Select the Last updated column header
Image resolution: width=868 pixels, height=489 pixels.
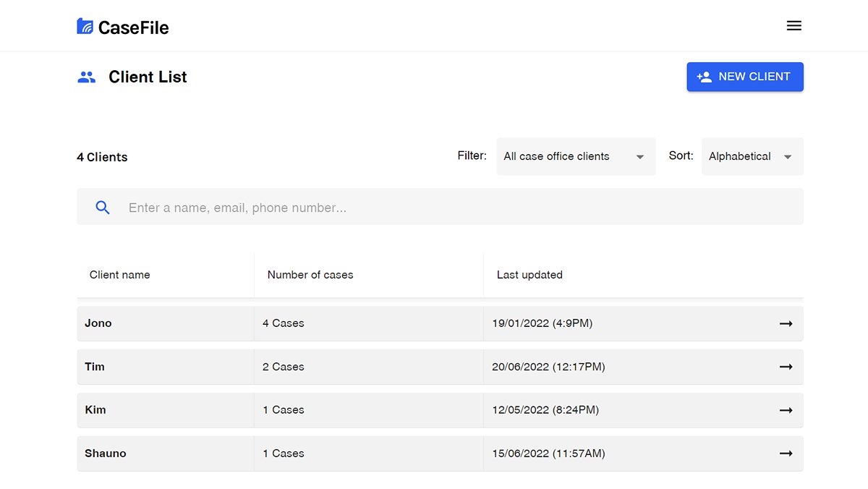click(x=529, y=275)
